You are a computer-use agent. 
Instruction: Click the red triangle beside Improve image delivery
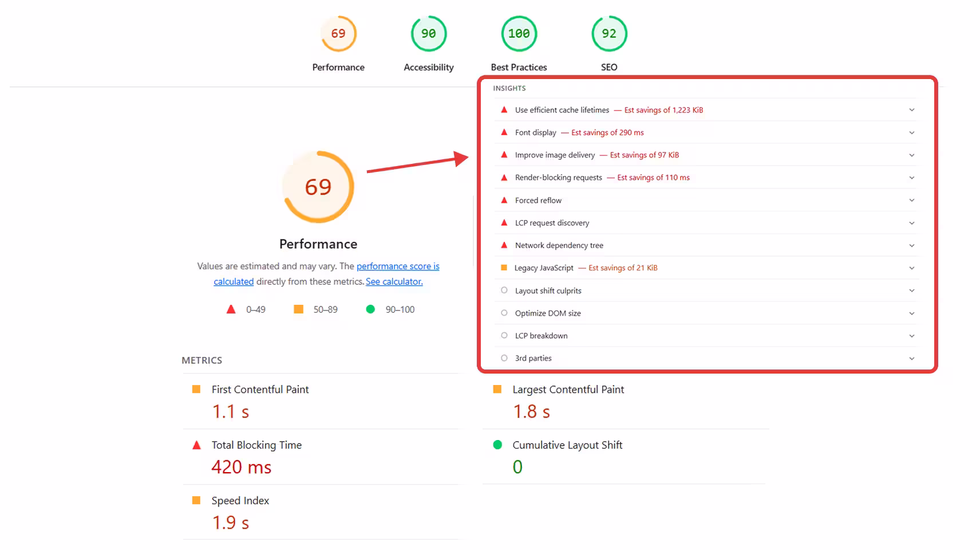point(504,155)
